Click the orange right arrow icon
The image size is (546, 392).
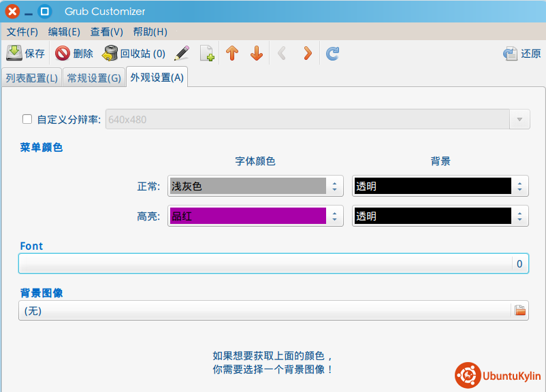point(307,53)
